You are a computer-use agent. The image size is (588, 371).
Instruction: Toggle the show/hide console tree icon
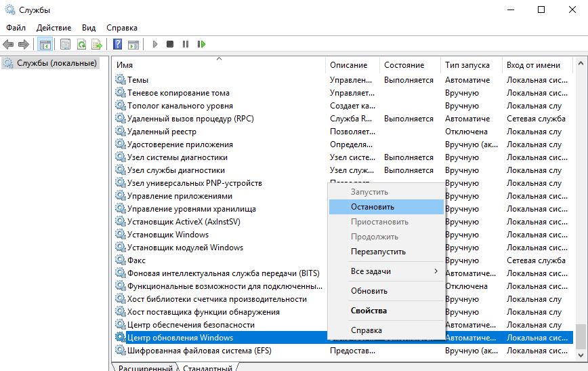click(x=45, y=44)
